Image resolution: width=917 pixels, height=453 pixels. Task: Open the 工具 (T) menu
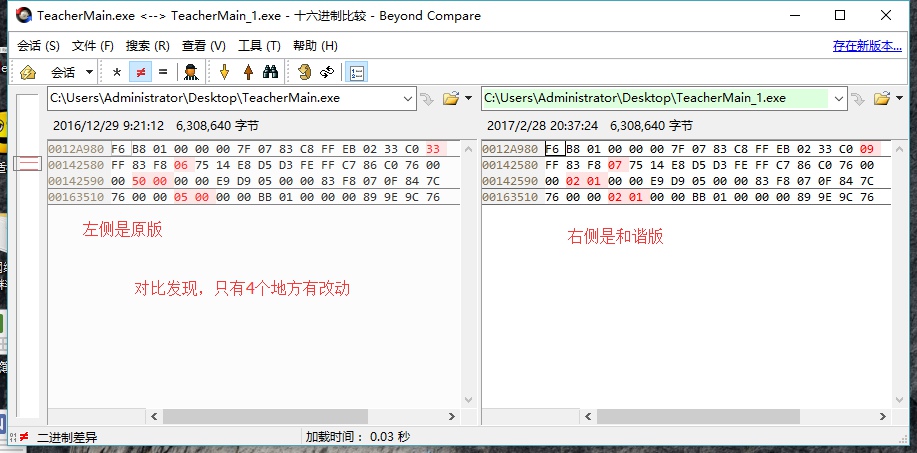[x=259, y=46]
